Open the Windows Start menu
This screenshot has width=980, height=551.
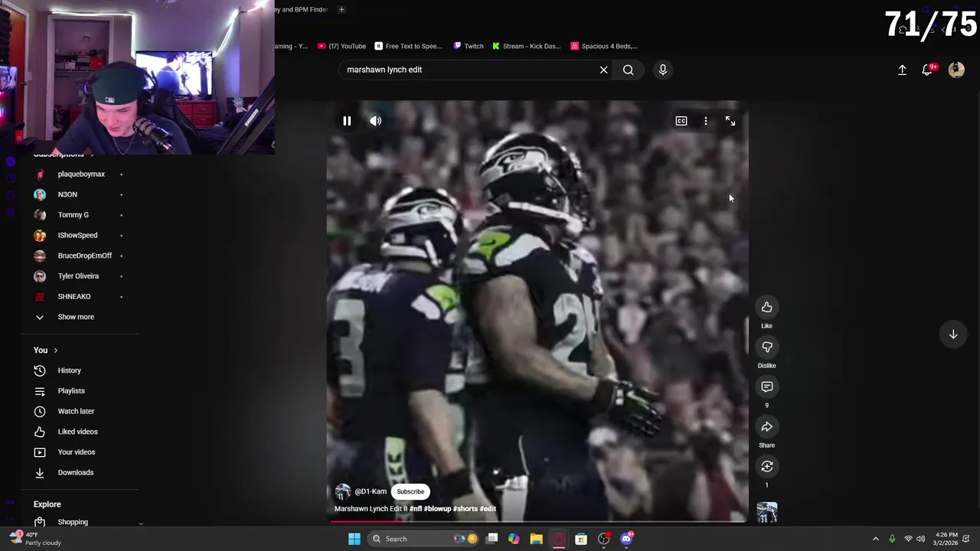click(x=354, y=539)
